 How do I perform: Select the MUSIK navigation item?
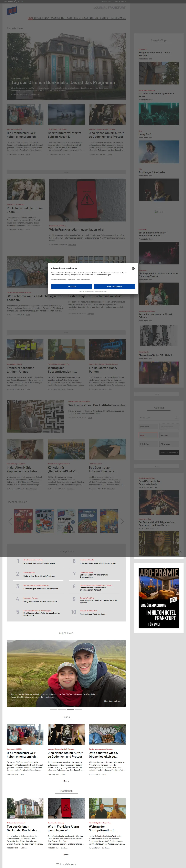[69, 18]
